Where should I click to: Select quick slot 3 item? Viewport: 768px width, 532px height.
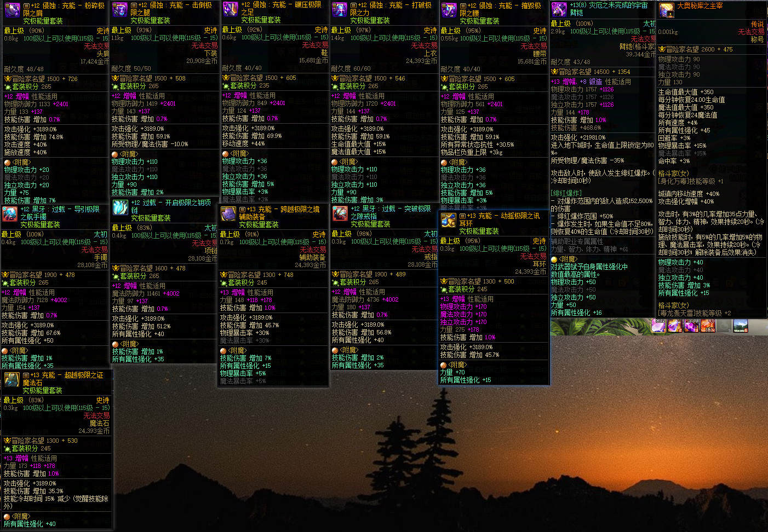[691, 326]
